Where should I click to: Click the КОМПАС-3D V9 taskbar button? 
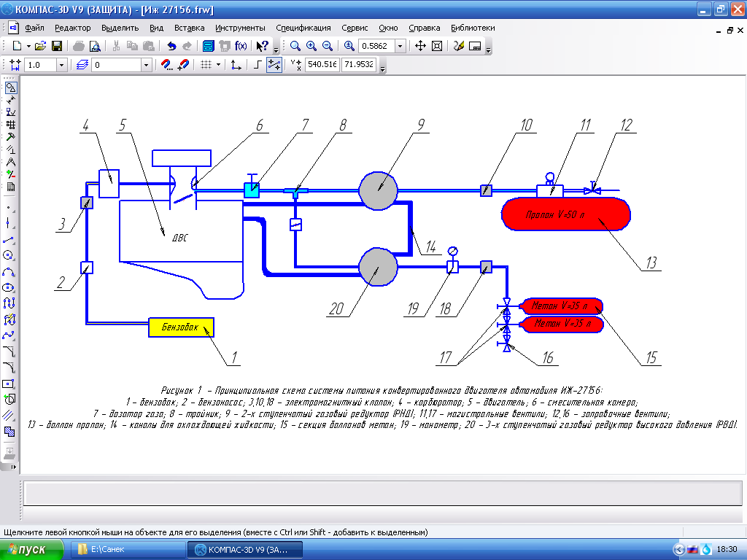click(245, 550)
